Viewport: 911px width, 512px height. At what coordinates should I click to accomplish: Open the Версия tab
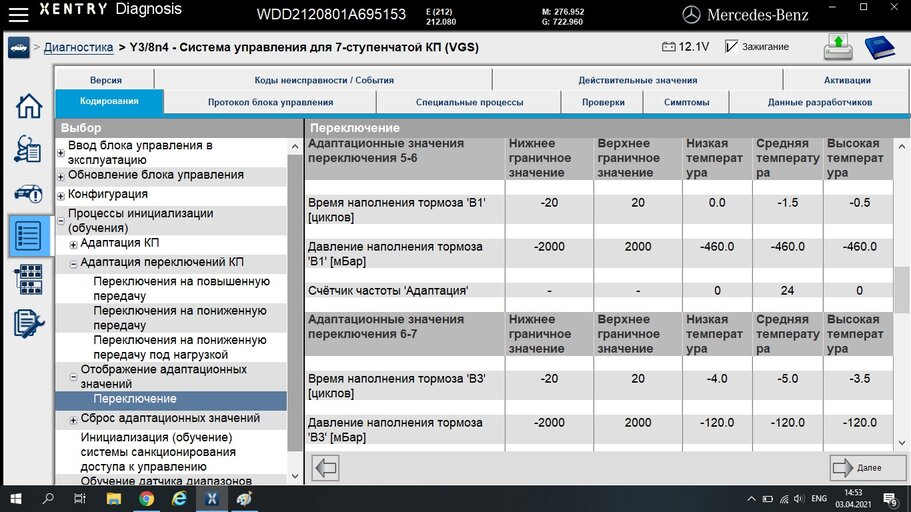tap(105, 80)
